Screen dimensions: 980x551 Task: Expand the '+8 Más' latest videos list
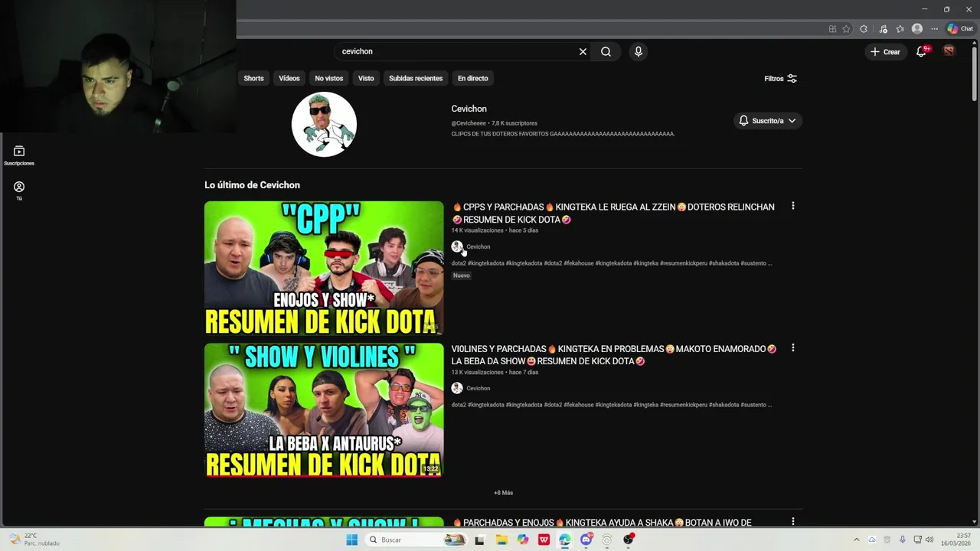[503, 493]
